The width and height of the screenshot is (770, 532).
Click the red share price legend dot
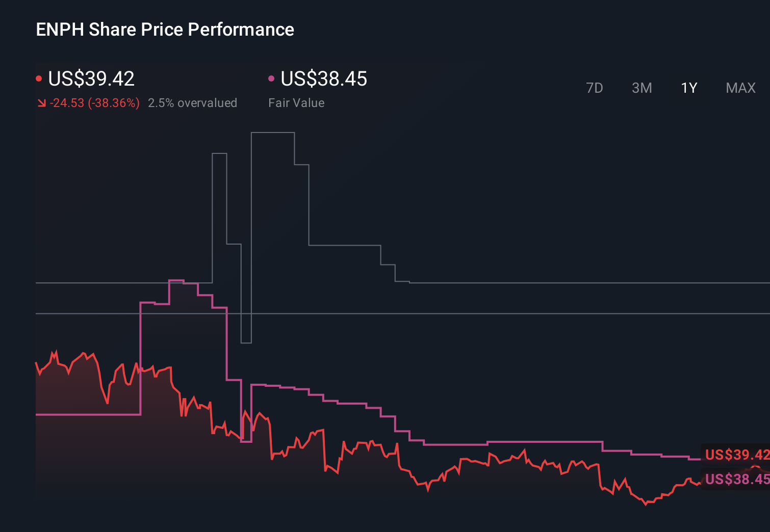click(x=39, y=78)
